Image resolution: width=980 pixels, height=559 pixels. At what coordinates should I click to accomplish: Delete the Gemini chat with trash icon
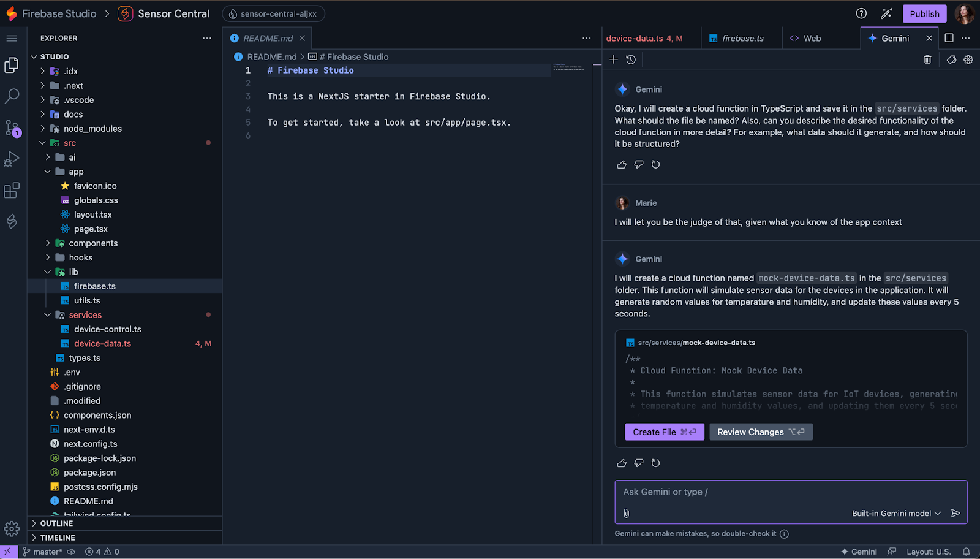click(927, 59)
